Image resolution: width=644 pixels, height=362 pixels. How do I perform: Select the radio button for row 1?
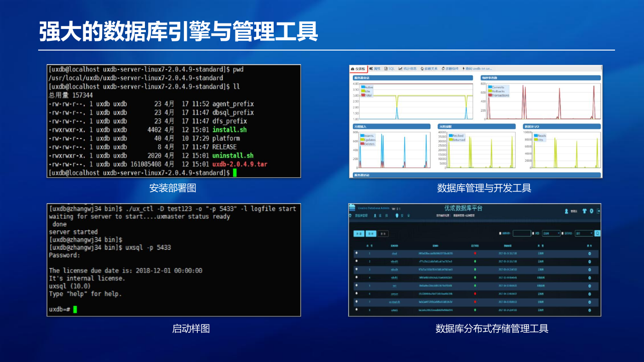(356, 253)
